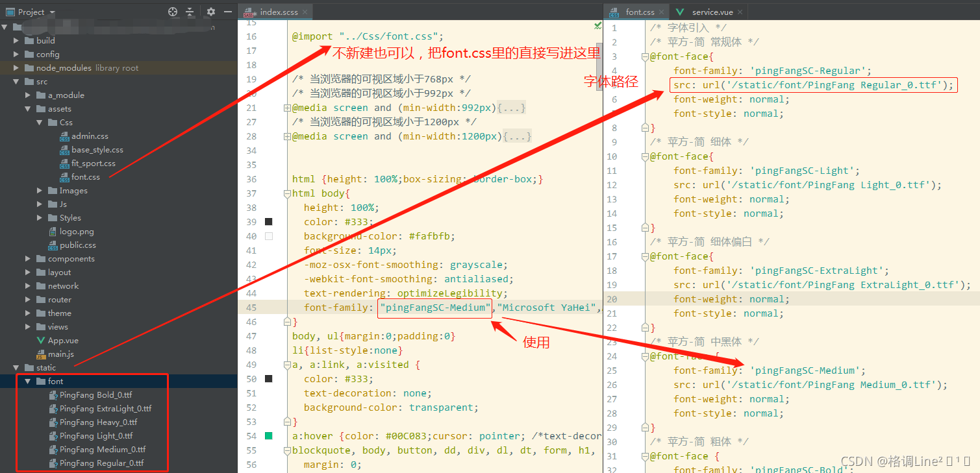This screenshot has height=473, width=980.
Task: Select PingFang Regular_0.ttf in the tree
Action: click(x=101, y=463)
